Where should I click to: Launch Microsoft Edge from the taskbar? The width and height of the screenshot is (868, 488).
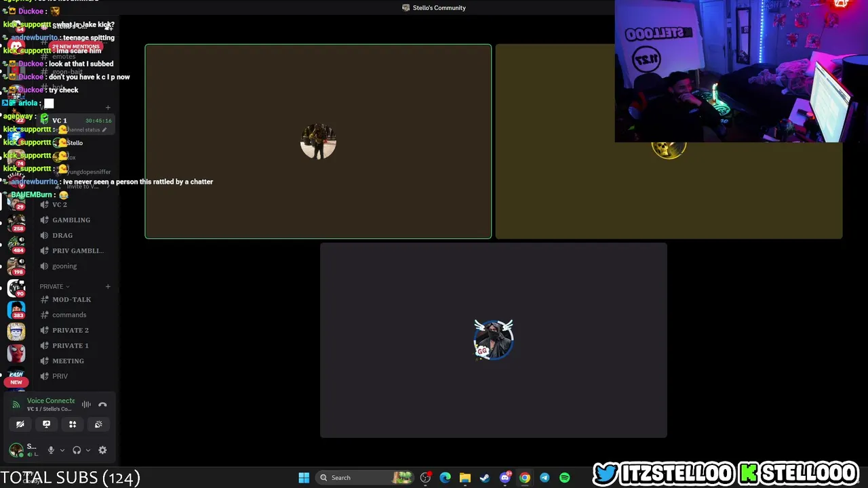[x=445, y=478]
